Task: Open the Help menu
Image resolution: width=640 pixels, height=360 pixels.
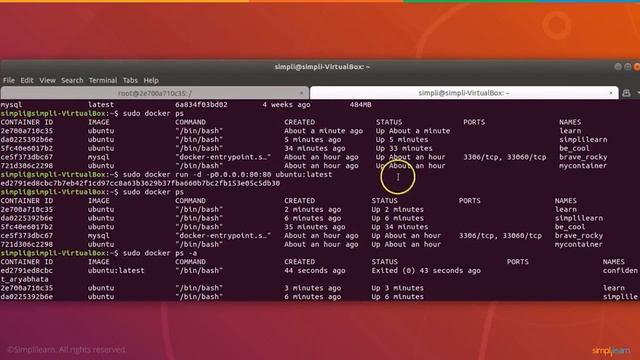Action: point(151,80)
